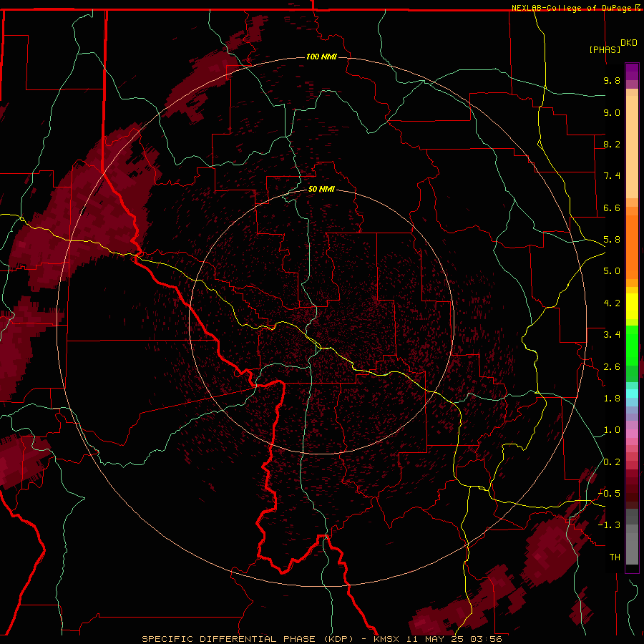Click the cyan color bar segment
This screenshot has width=644, height=644.
632,394
